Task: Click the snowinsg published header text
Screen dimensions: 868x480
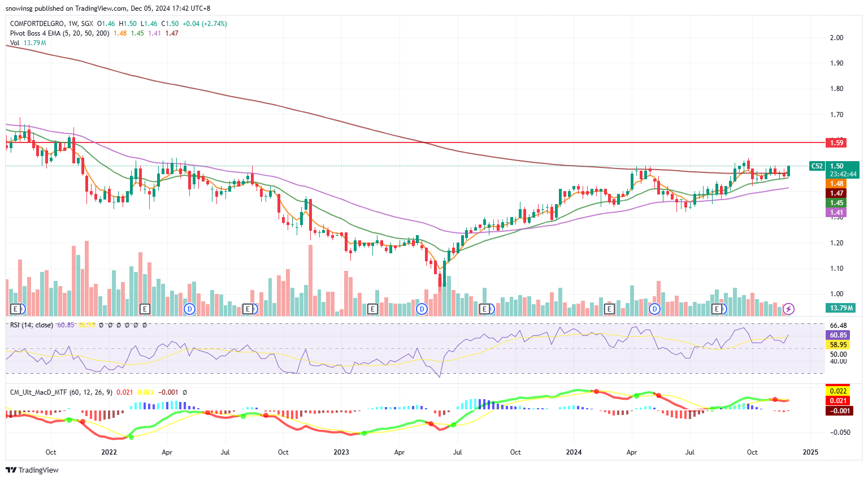Action: 108,8
